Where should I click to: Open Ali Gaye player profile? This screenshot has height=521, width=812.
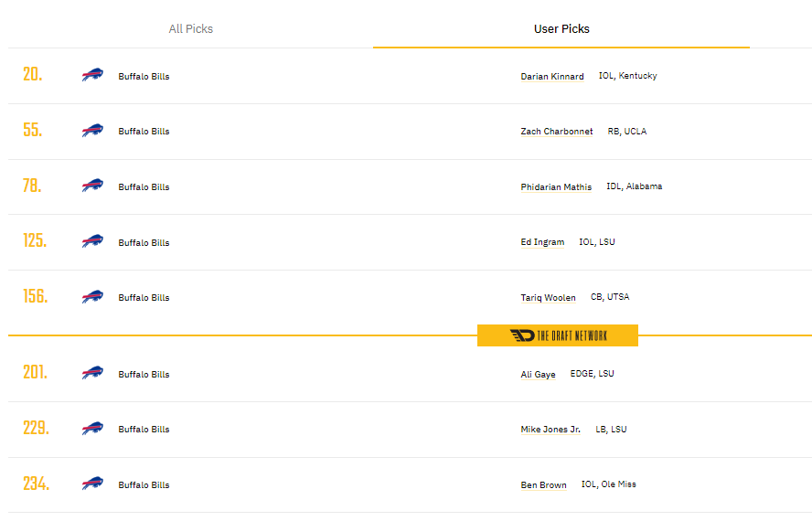coord(538,375)
